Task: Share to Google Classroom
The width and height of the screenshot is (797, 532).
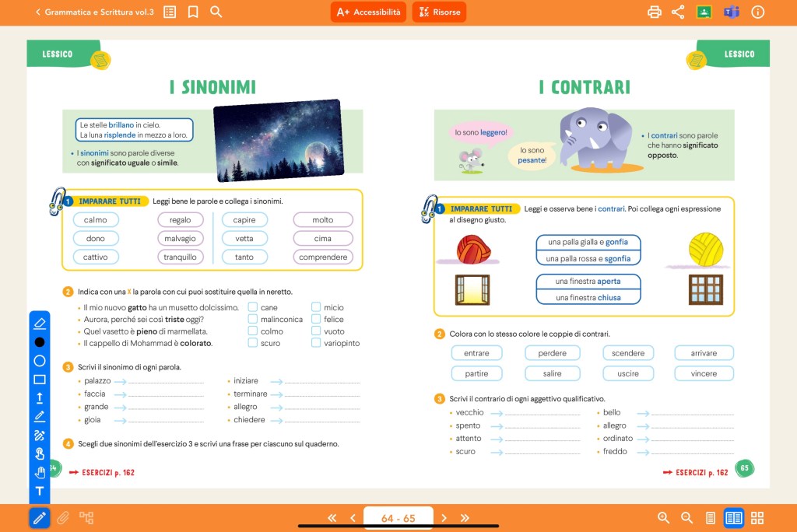Action: [704, 12]
